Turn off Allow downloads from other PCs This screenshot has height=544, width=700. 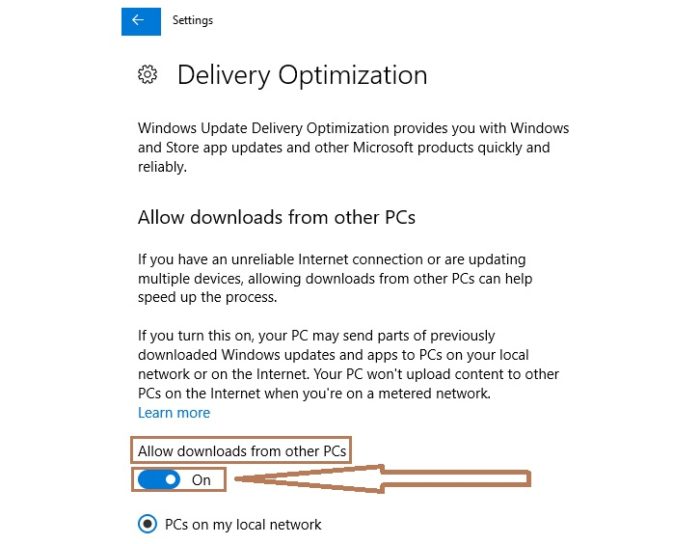(159, 480)
